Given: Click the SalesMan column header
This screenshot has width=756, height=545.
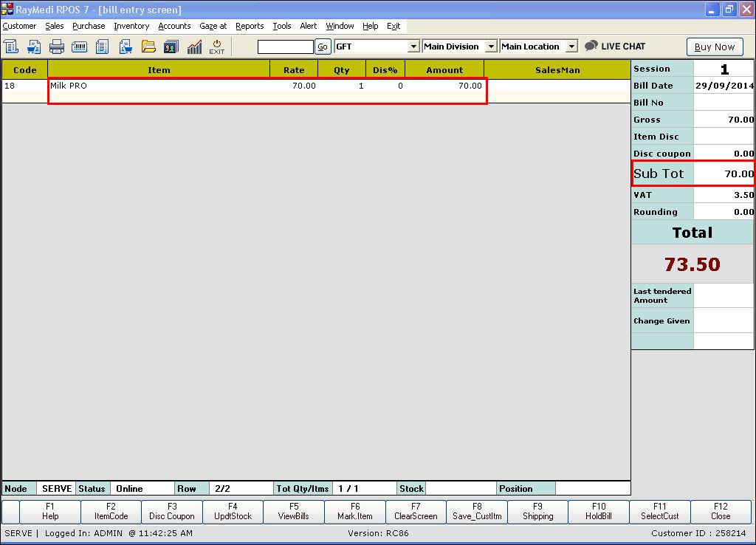Looking at the screenshot, I should [x=557, y=69].
